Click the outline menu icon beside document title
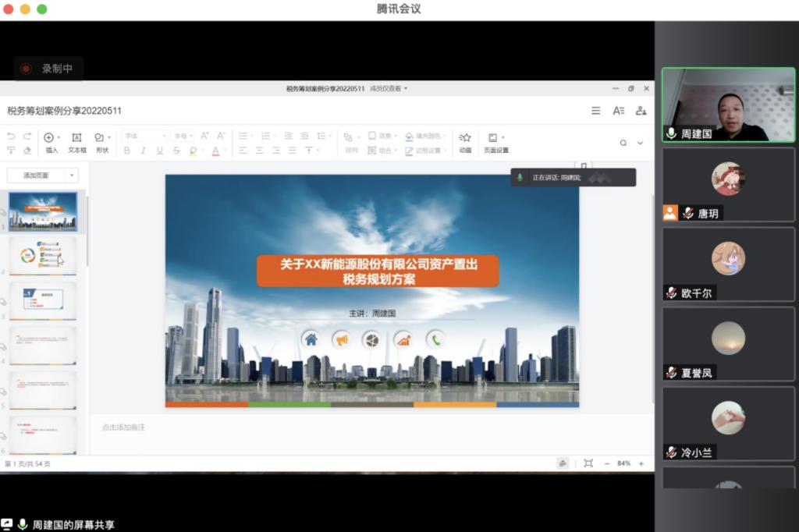The height and width of the screenshot is (532, 799). point(596,111)
